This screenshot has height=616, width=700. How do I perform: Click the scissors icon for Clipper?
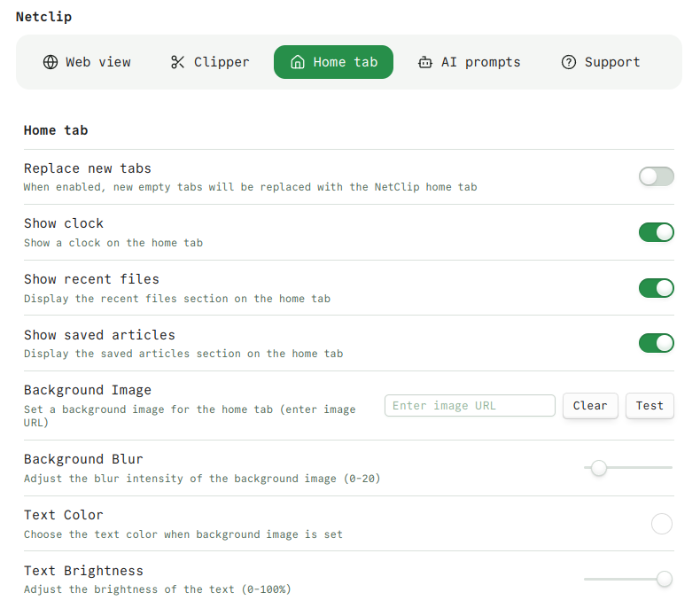coord(177,62)
